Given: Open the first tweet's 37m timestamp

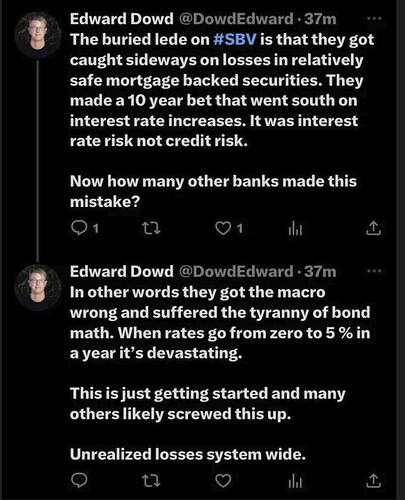Looking at the screenshot, I should [x=320, y=19].
